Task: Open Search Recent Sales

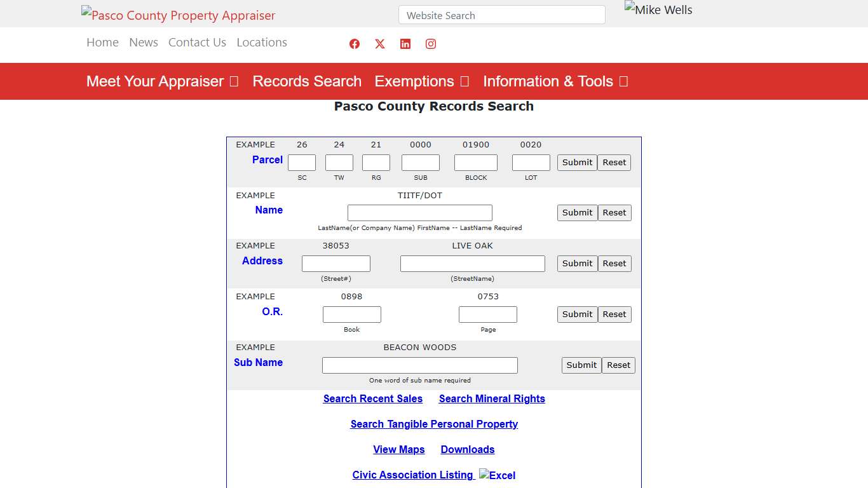Action: (373, 398)
